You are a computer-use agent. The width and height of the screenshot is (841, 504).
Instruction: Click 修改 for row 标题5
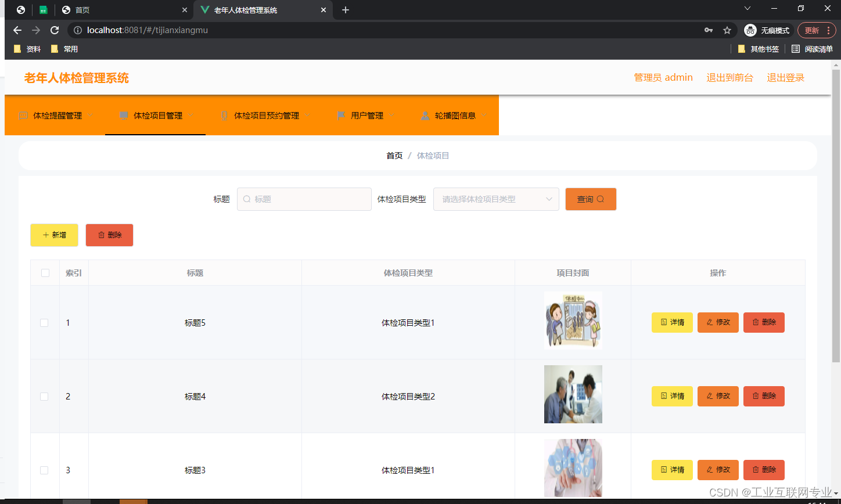[718, 322]
